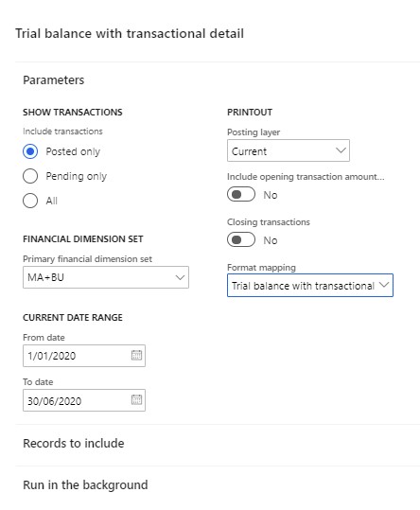
Task: Click the To date field 30/06/2020
Action: [x=84, y=400]
